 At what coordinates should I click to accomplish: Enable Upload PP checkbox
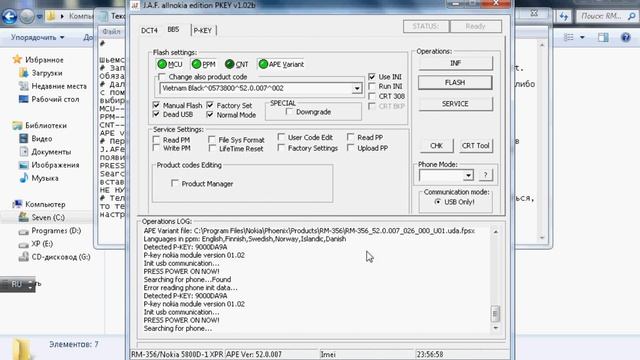tap(351, 148)
